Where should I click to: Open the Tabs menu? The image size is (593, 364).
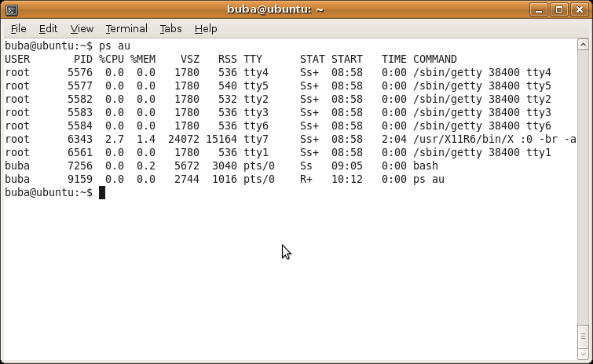(170, 29)
